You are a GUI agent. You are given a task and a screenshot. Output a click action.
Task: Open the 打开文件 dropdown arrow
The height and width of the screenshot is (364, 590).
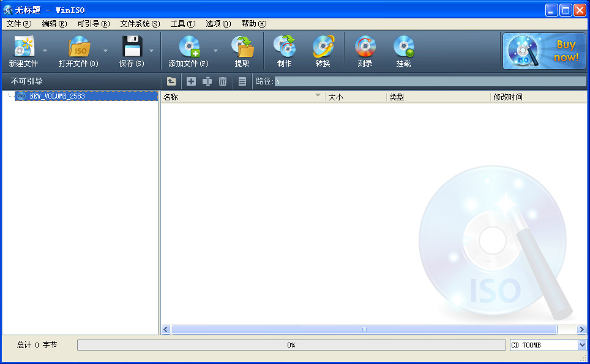click(x=104, y=52)
